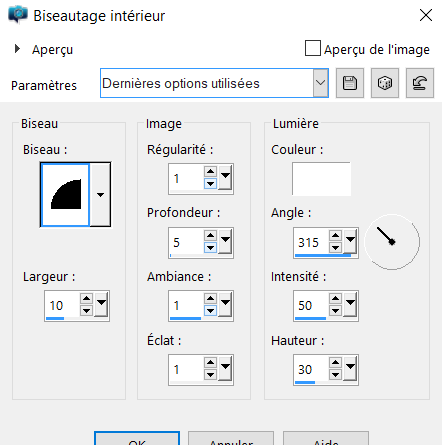Image resolution: width=442 pixels, height=445 pixels.
Task: Increase the Régularité value with up arrow
Action: (x=210, y=172)
